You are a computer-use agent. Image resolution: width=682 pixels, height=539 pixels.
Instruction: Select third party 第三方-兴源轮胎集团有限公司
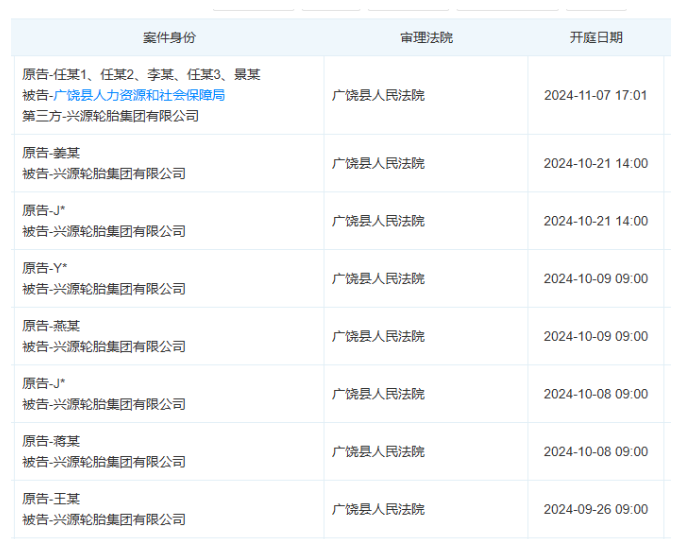[x=110, y=116]
